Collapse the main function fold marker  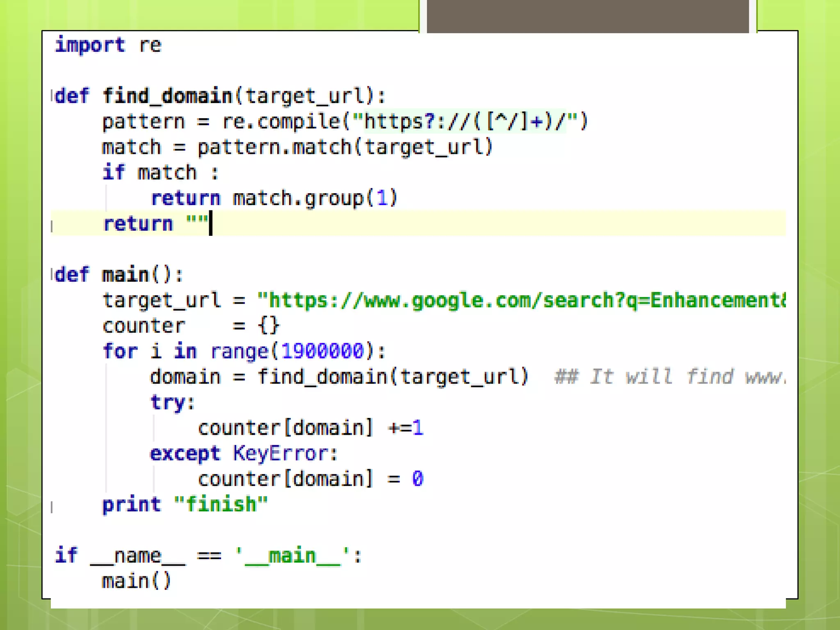coord(52,274)
